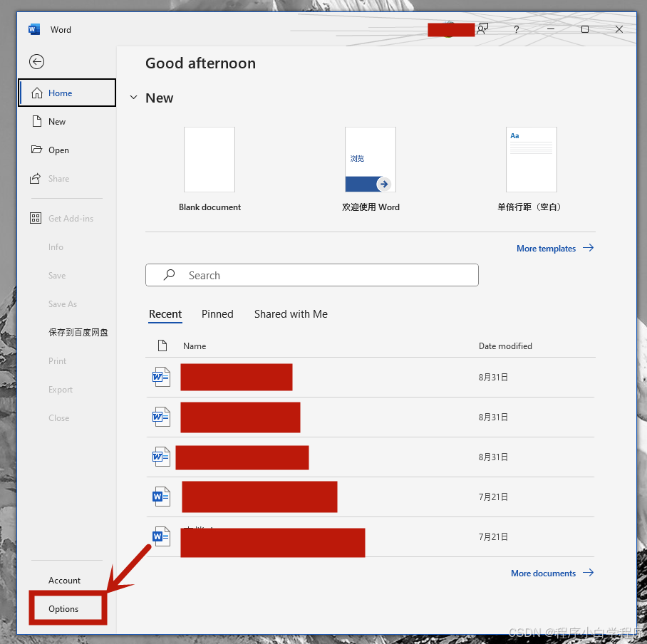Click the Open folder icon in sidebar
This screenshot has width=647, height=644.
point(37,150)
